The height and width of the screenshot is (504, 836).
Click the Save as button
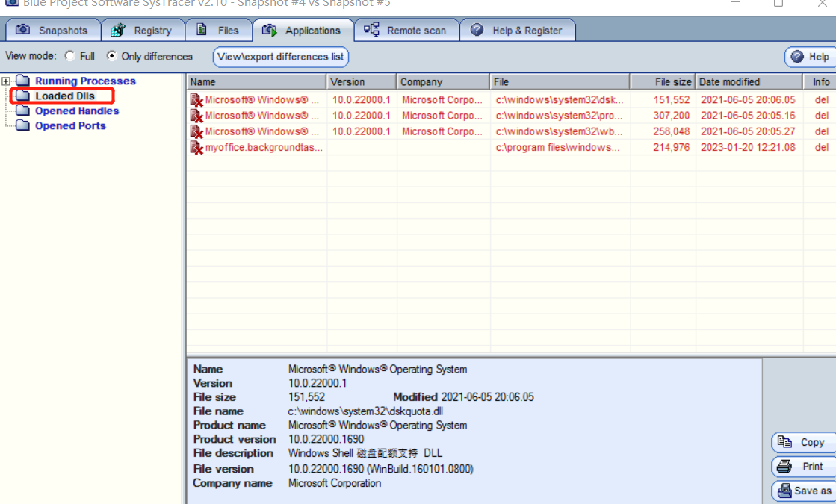(804, 491)
